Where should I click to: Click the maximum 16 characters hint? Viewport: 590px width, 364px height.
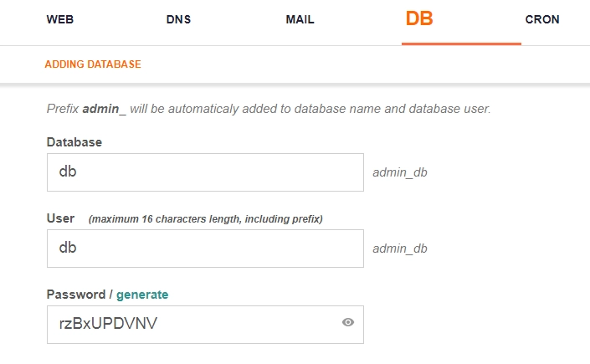(x=206, y=219)
